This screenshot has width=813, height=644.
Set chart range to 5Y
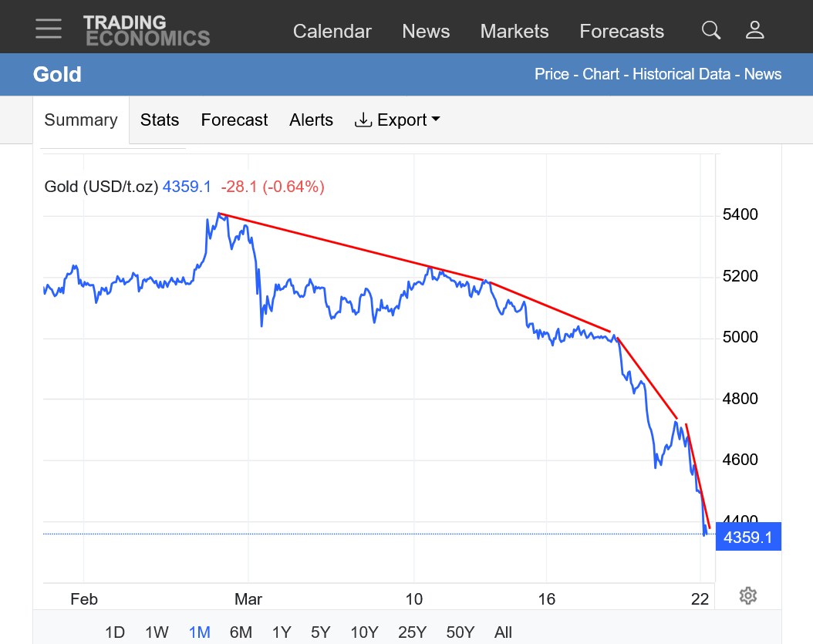(320, 632)
